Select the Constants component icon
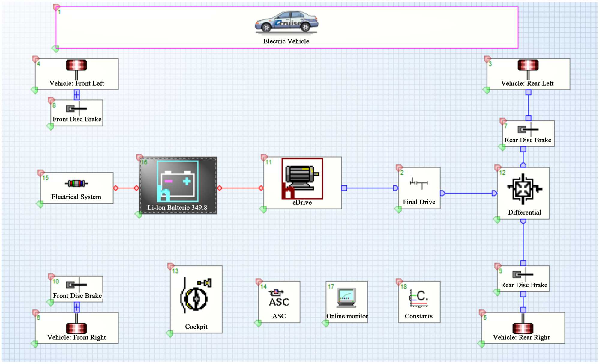The height and width of the screenshot is (364, 600). (419, 298)
